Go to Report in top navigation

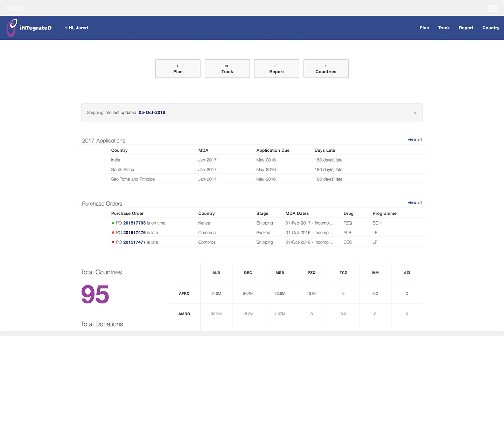click(466, 28)
